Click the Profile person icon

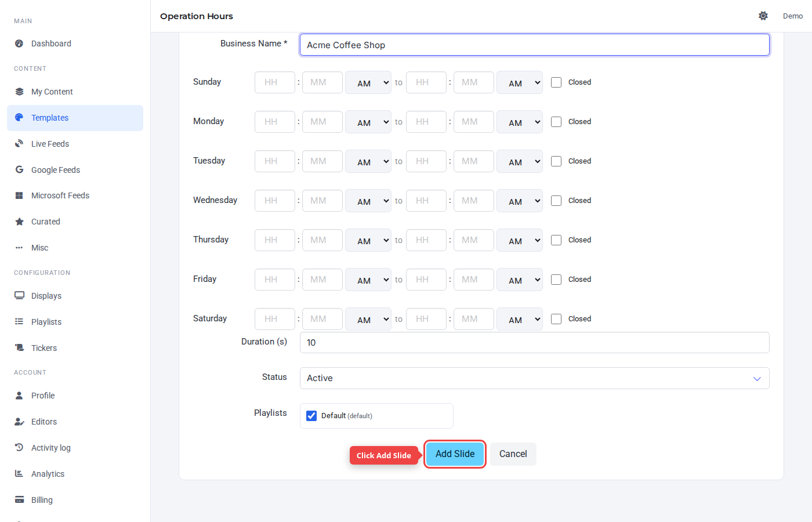19,396
